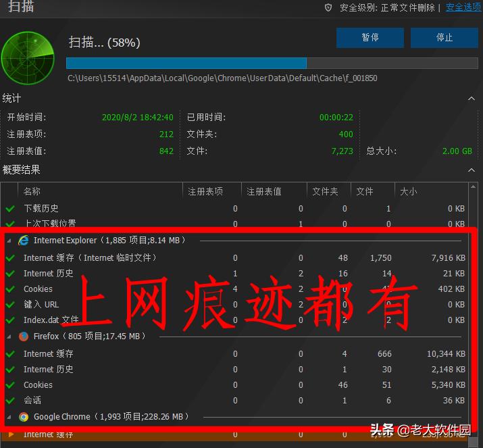Click the scrollbar up arrow of results list
The height and width of the screenshot is (448, 483).
pyautogui.click(x=473, y=186)
